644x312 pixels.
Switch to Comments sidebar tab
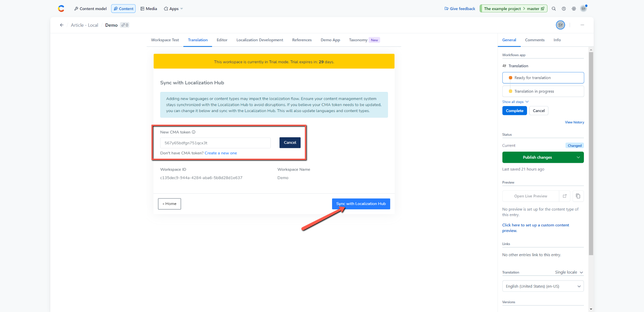(535, 40)
